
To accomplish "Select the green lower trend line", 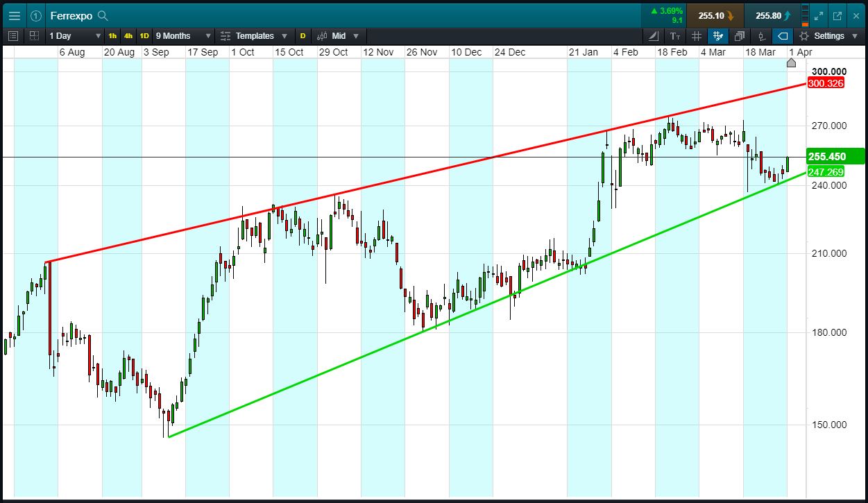I will click(x=486, y=305).
